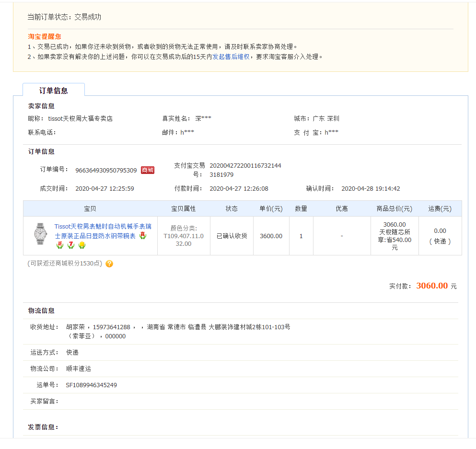
Task: Click the 已确认收货 status cell
Action: [232, 236]
